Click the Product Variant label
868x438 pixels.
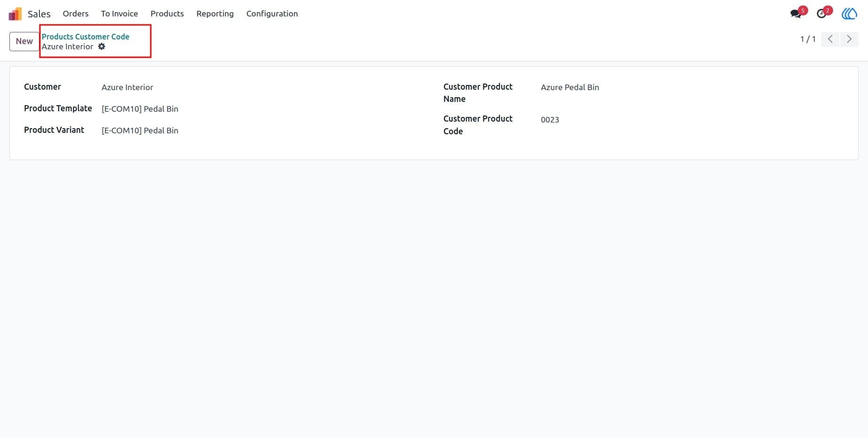(54, 130)
